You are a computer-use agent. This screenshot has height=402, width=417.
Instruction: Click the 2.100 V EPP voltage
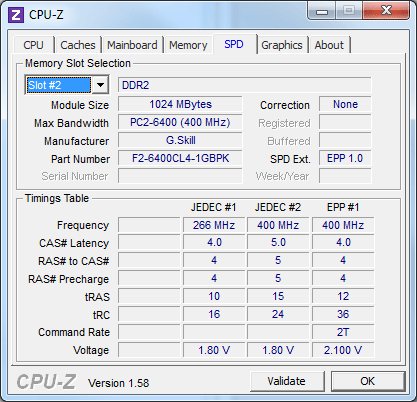click(343, 350)
